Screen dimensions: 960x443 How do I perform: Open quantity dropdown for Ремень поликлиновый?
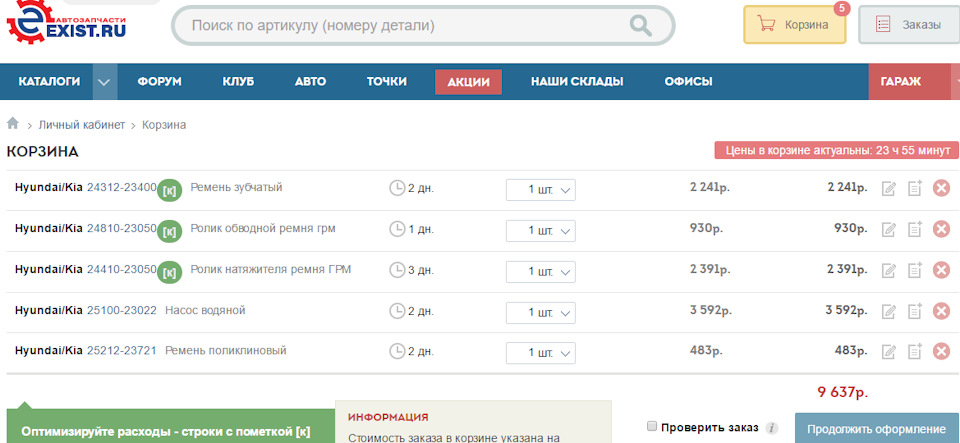[541, 353]
